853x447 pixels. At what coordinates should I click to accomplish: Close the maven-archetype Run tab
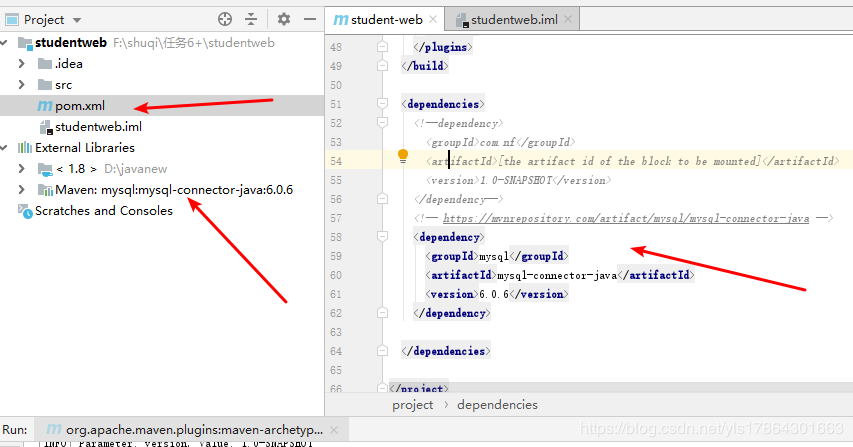click(334, 430)
